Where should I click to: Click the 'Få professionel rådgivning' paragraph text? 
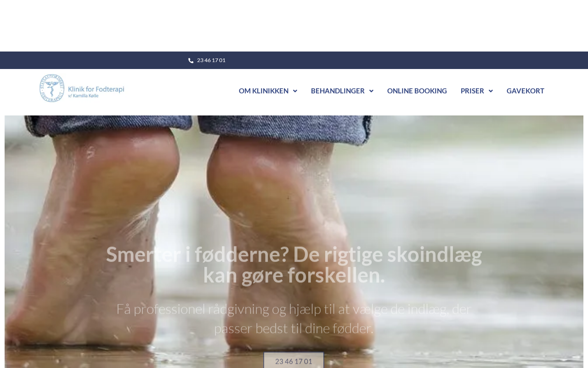(x=294, y=318)
